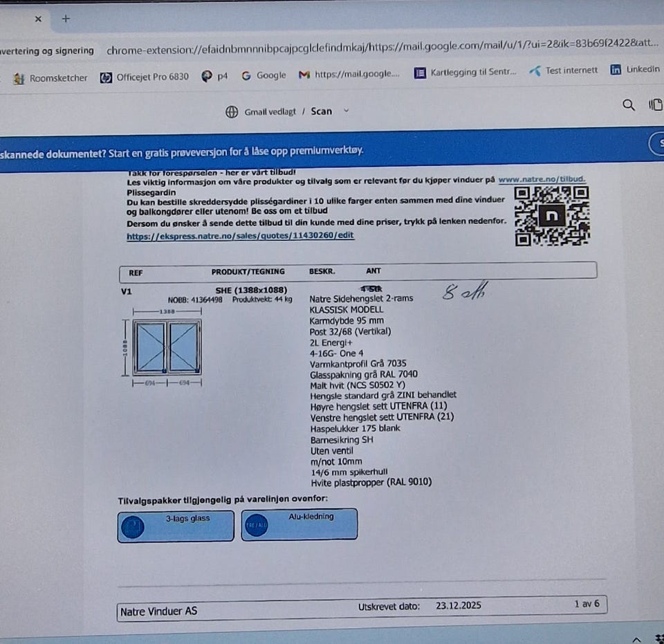664x644 pixels.
Task: Click the Alu-kledning option box
Action: click(x=299, y=524)
